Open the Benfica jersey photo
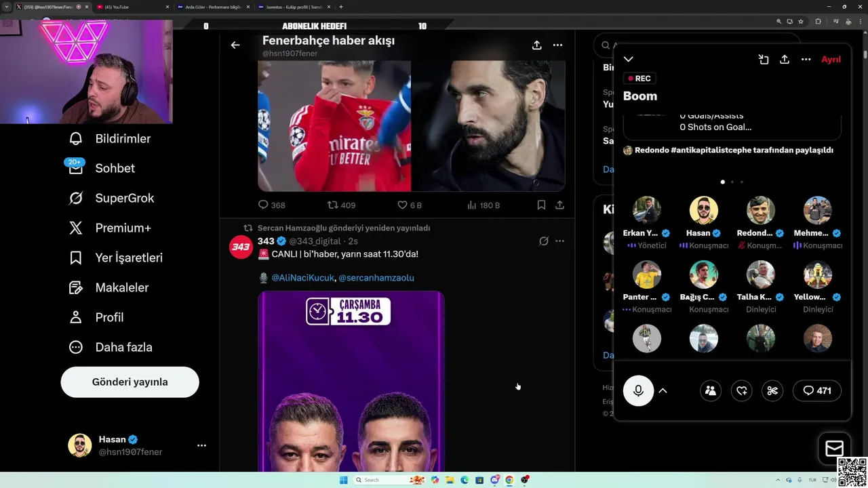This screenshot has width=868, height=488. pyautogui.click(x=334, y=126)
